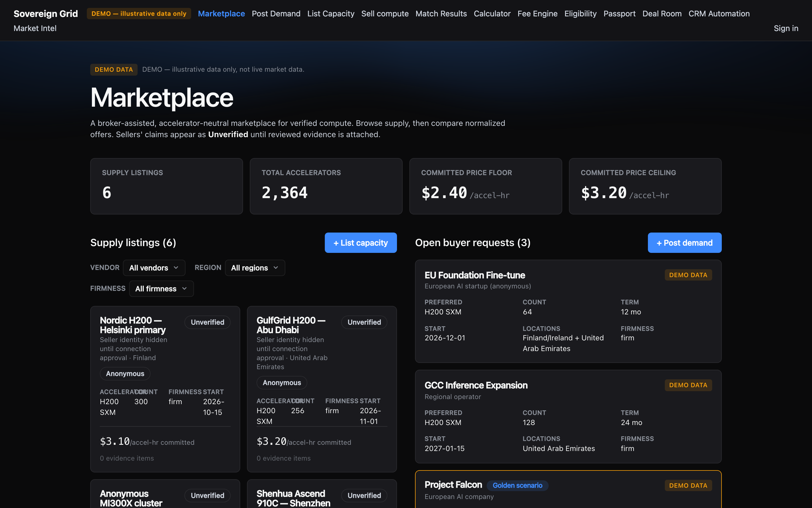The height and width of the screenshot is (508, 812).
Task: Click the Supply Listings stat card
Action: (166, 186)
